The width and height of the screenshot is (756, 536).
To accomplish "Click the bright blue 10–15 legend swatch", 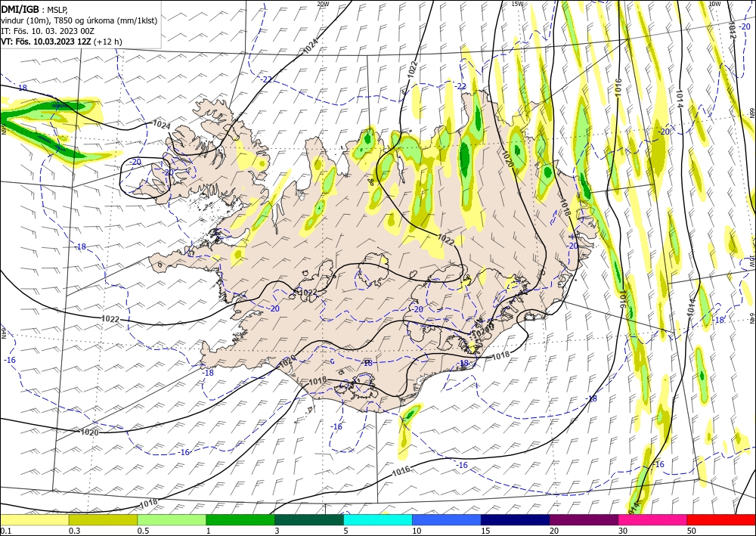I will click(x=447, y=519).
